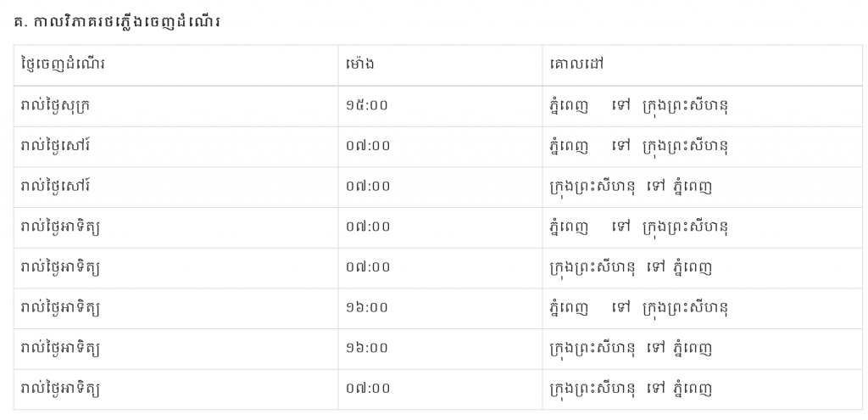This screenshot has width=868, height=420.
Task: Select the last row's ០៧:០០ time cell
Action: point(368,389)
